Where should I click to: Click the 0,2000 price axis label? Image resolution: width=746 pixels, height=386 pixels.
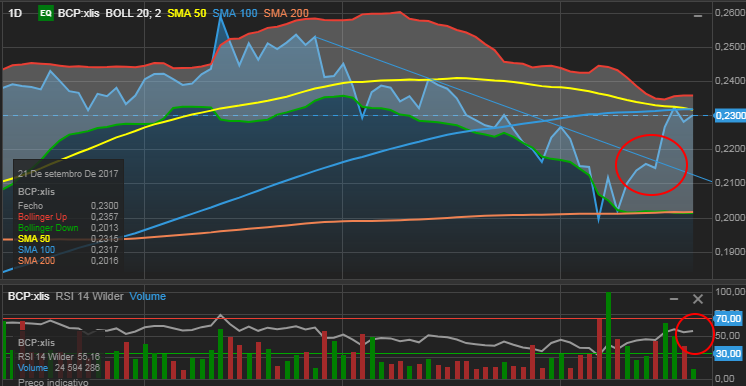click(x=729, y=218)
